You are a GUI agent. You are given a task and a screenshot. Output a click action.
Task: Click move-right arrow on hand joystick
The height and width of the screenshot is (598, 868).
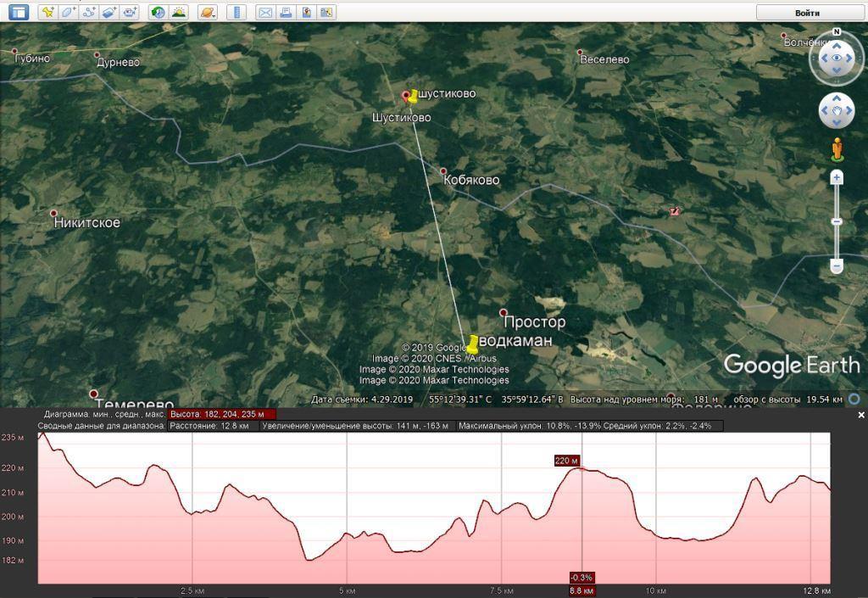[x=849, y=111]
